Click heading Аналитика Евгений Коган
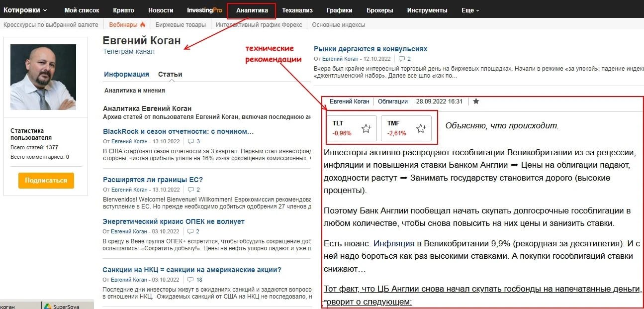The image size is (644, 309). click(147, 108)
